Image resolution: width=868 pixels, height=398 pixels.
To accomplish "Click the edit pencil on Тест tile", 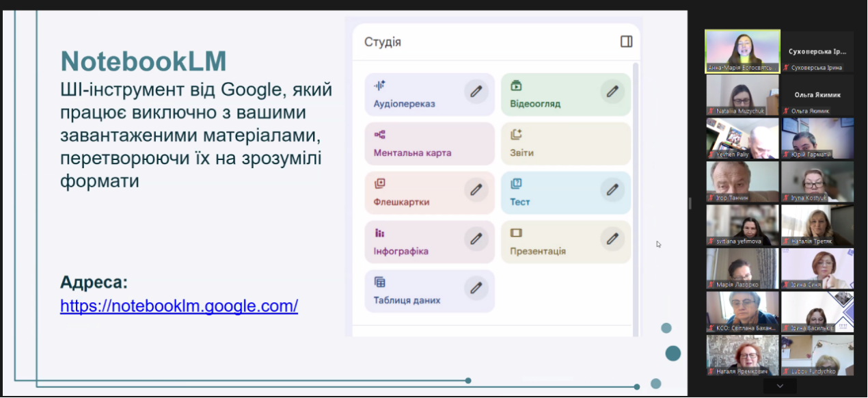I will [612, 189].
